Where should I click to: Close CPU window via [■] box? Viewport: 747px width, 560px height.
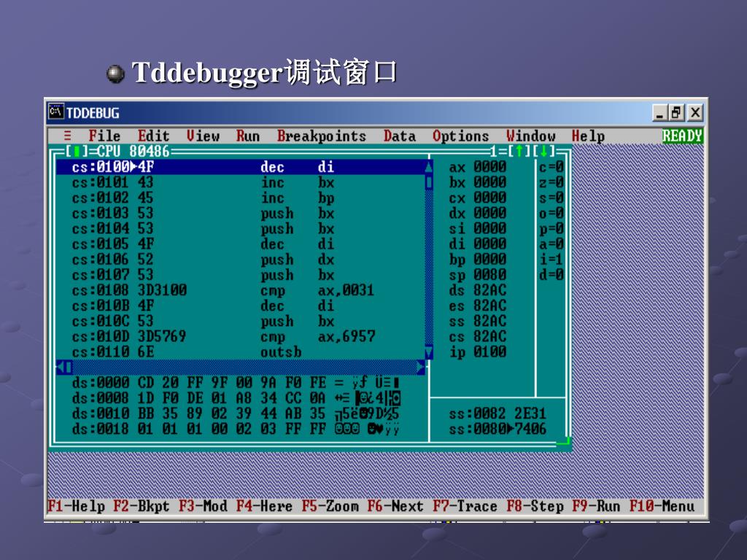[77, 152]
